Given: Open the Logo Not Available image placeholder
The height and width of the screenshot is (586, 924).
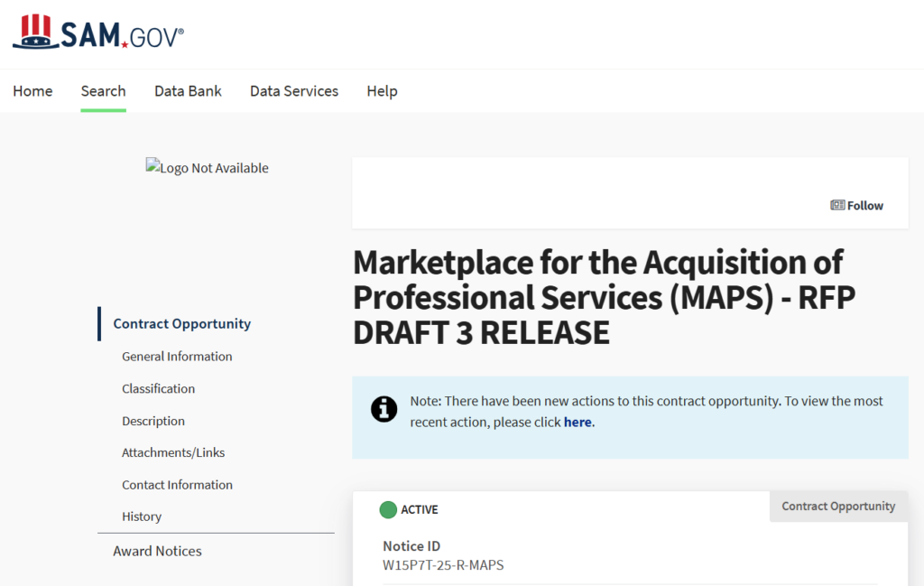Looking at the screenshot, I should (207, 167).
